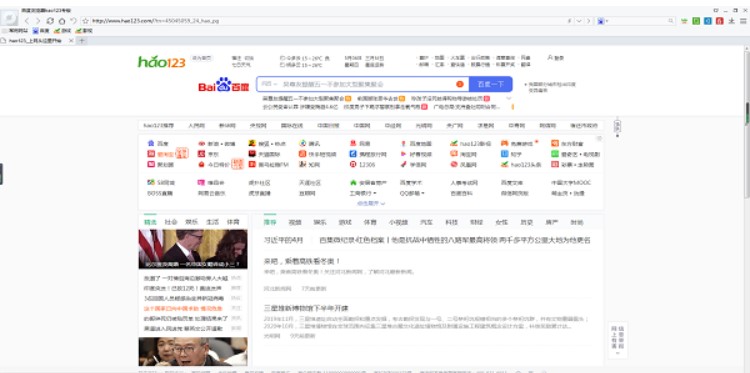Open the downloads arrow icon in toolbar
This screenshot has height=373, width=750.
pyautogui.click(x=731, y=21)
